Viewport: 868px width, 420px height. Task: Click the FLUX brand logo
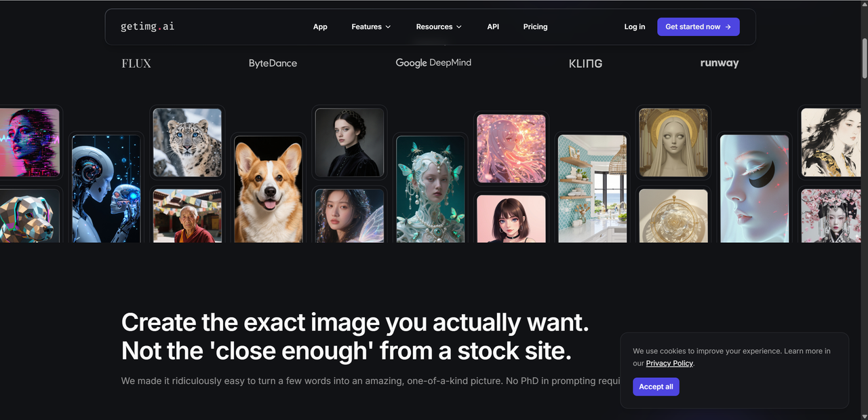click(136, 63)
